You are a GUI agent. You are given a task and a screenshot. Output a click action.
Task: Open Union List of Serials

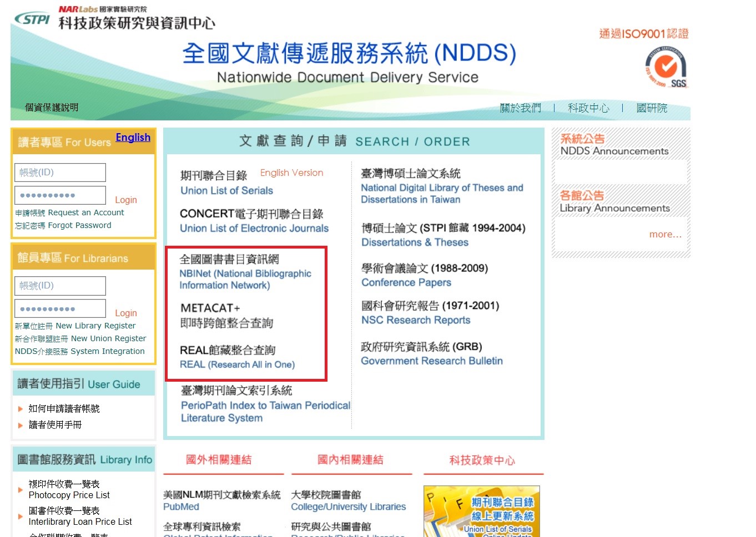(x=226, y=190)
